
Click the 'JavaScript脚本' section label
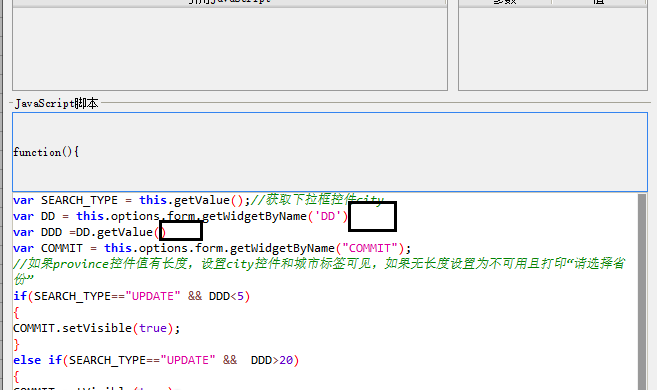pyautogui.click(x=57, y=103)
